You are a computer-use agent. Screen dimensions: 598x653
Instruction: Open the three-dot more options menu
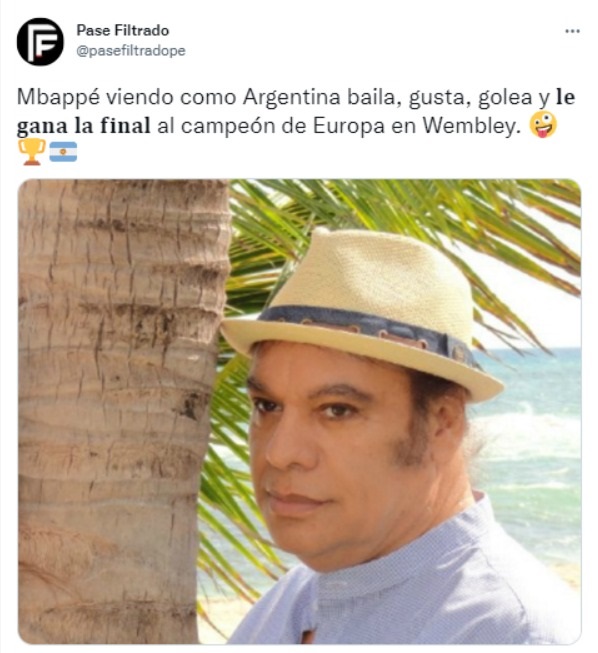pos(572,31)
